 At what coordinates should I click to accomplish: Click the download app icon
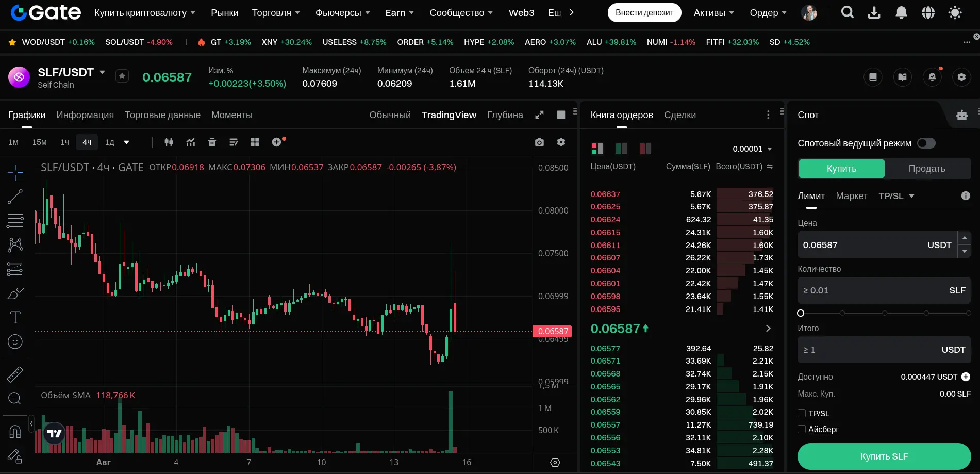point(874,12)
